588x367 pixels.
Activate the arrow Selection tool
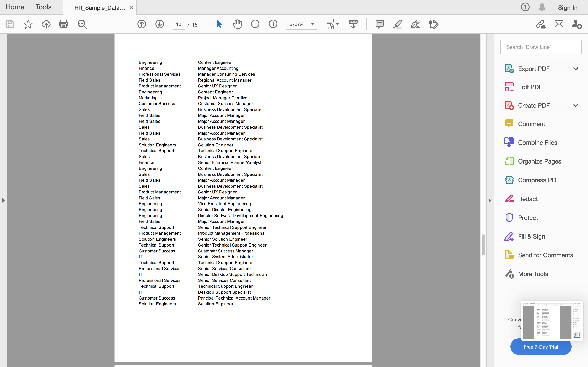(219, 24)
